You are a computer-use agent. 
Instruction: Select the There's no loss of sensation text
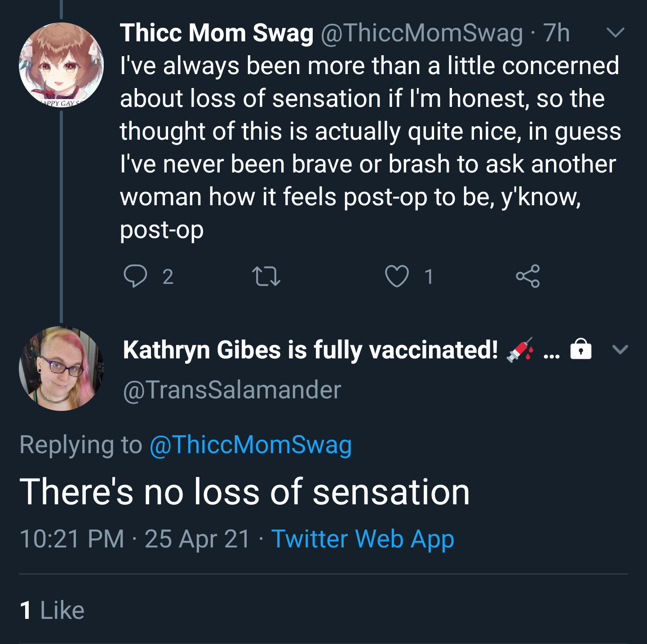coord(245,492)
